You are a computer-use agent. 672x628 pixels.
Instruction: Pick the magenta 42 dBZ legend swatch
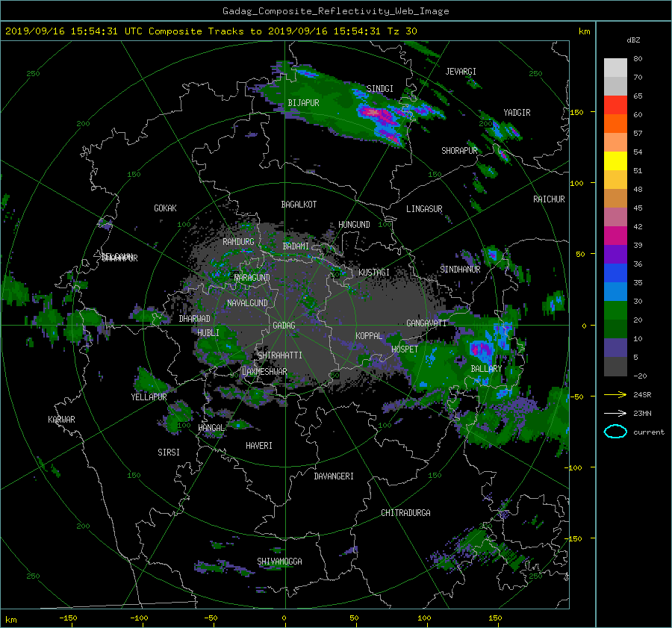click(615, 235)
